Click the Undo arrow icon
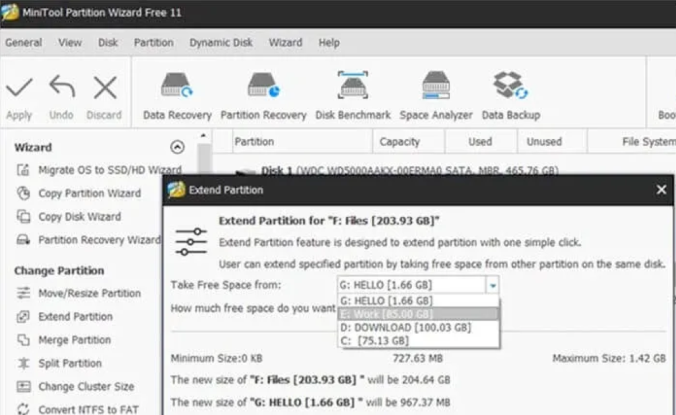 (62, 86)
